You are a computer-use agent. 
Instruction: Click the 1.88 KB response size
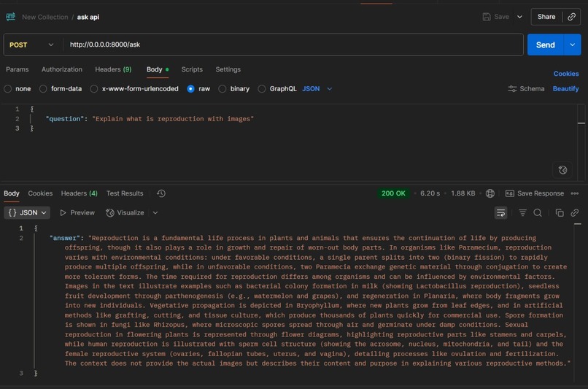point(463,193)
